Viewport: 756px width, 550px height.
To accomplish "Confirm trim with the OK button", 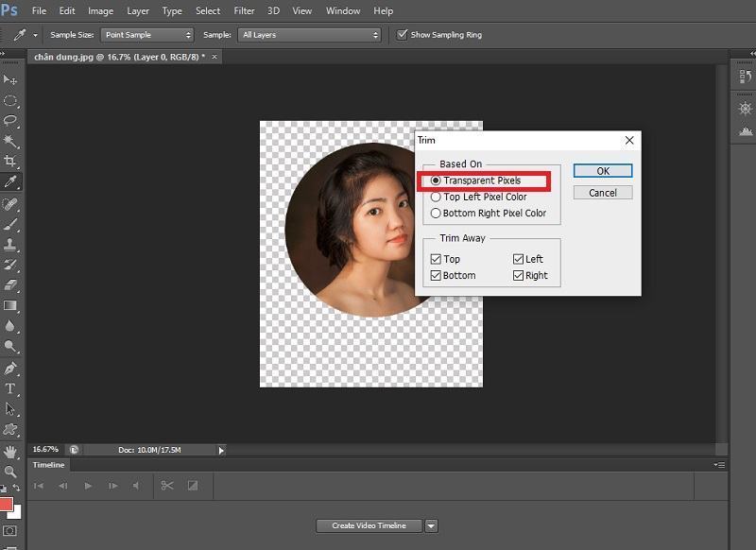I will point(602,170).
